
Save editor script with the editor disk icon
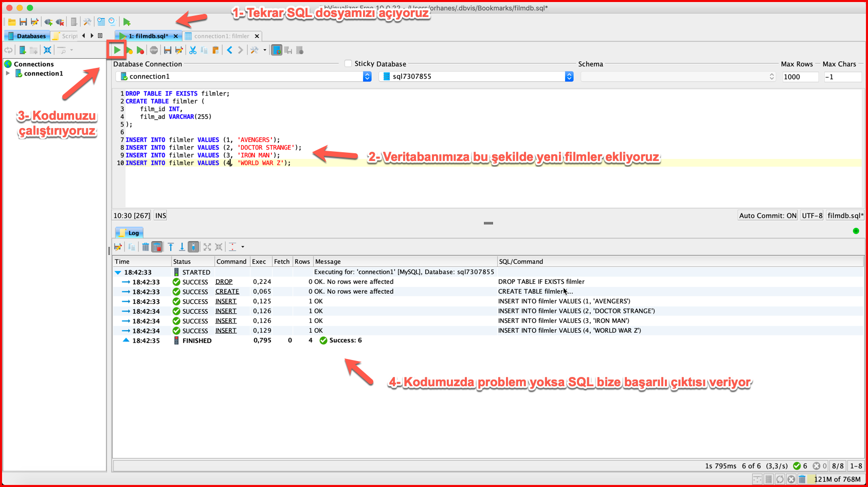[x=167, y=50]
